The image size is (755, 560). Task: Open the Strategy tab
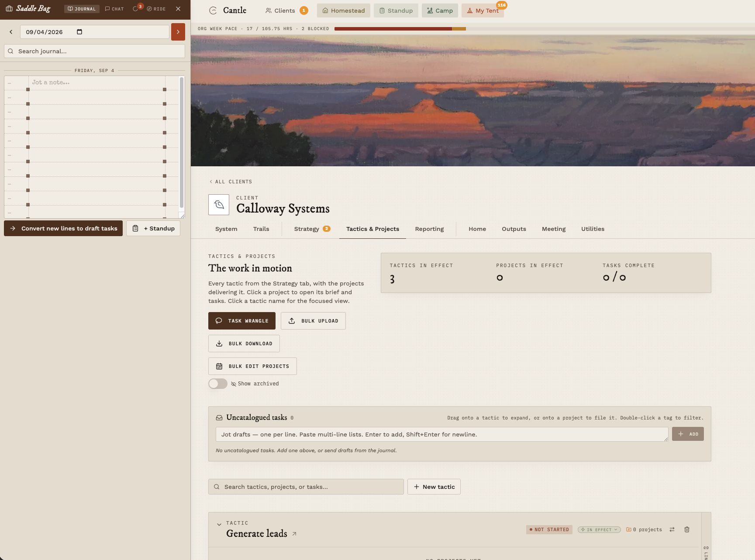pyautogui.click(x=312, y=229)
